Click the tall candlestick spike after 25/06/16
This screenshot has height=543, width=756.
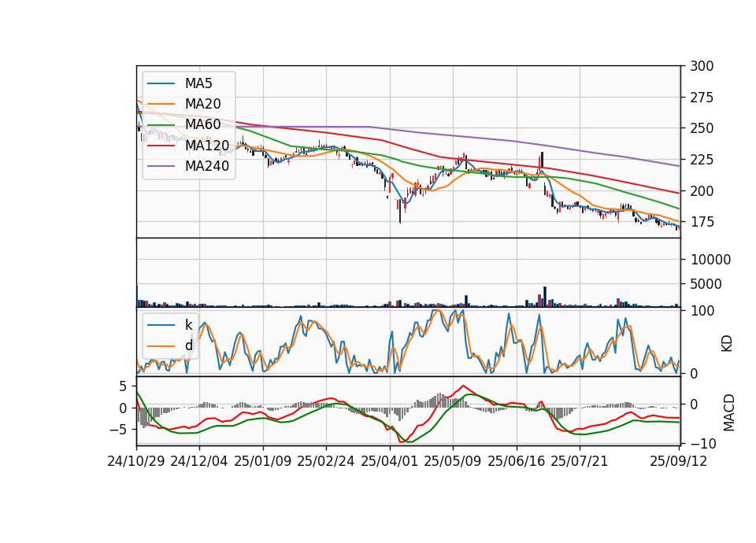click(543, 161)
